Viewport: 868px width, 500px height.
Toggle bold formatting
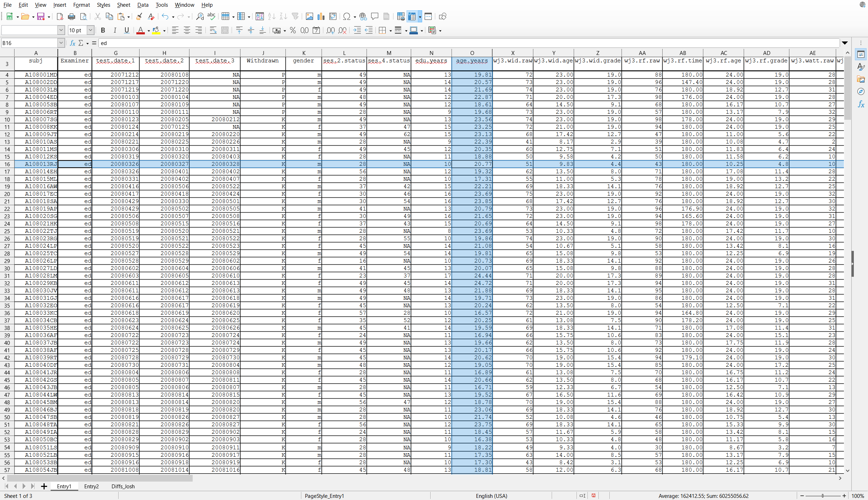point(103,30)
